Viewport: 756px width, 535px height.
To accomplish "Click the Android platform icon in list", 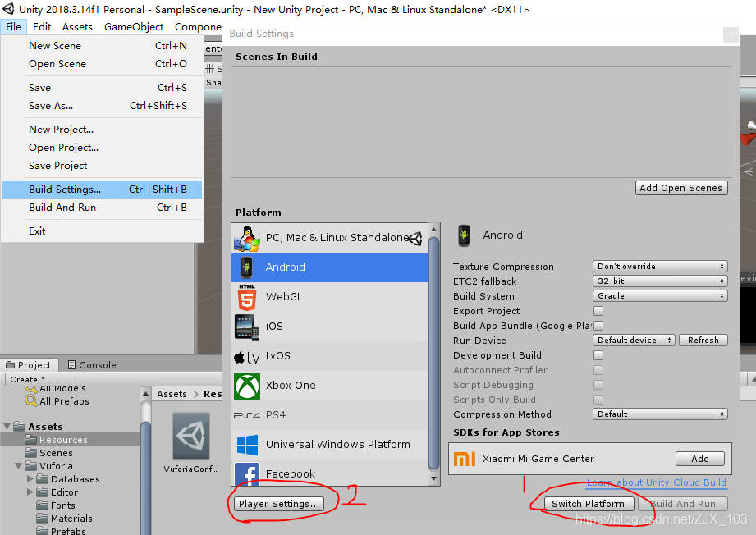I will [247, 267].
